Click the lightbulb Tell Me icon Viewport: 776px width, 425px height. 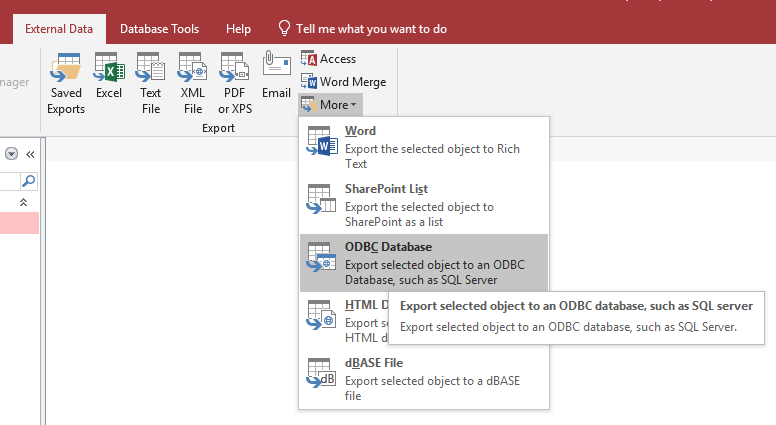284,28
